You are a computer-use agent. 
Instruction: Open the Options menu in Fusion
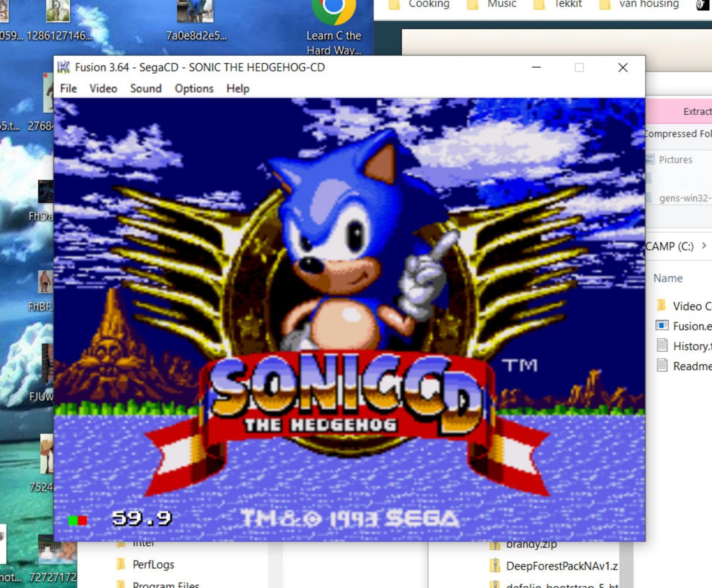tap(194, 88)
